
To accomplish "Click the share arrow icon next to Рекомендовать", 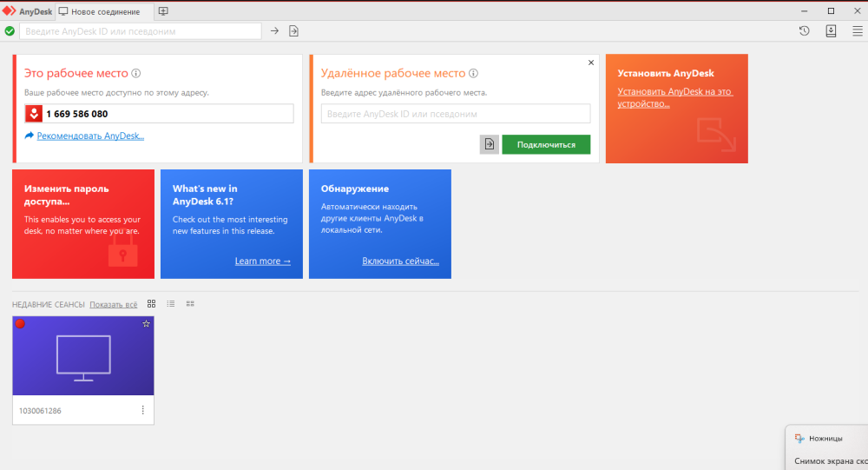I will click(30, 136).
